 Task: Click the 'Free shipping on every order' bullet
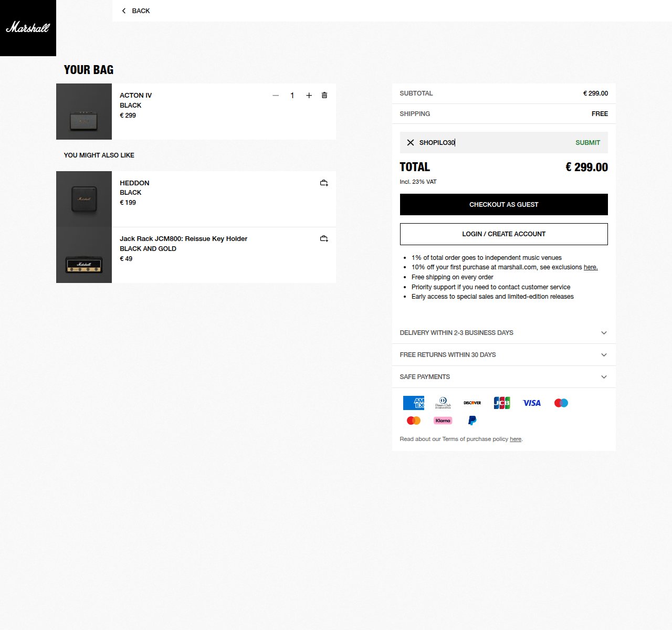pyautogui.click(x=453, y=277)
